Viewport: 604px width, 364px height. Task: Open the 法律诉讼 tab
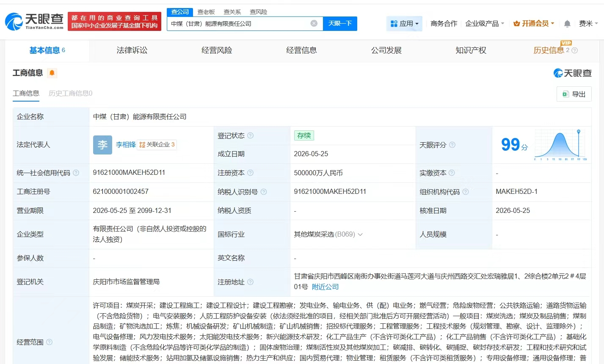pyautogui.click(x=132, y=50)
